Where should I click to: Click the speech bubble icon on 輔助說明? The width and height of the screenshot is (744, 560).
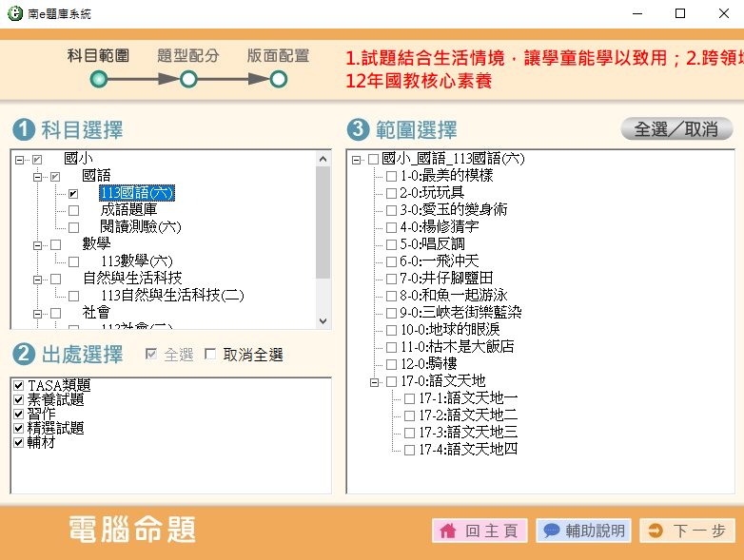552,531
